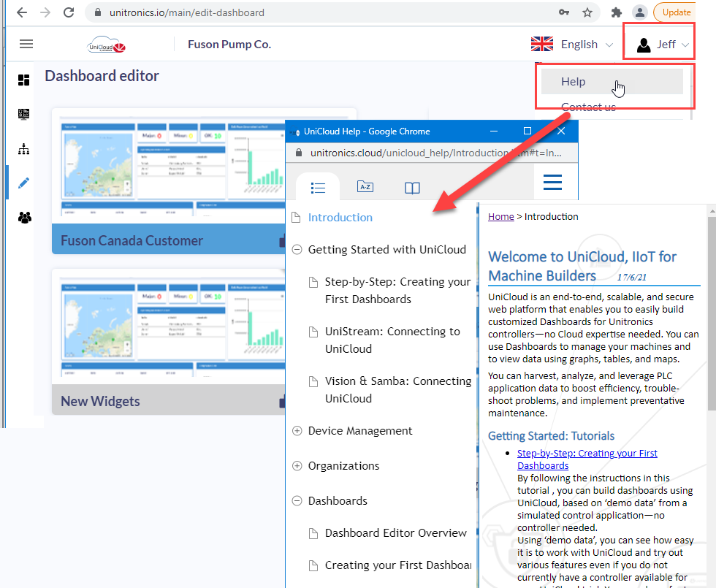716x588 pixels.
Task: Click the New Widgets title bar
Action: point(169,400)
